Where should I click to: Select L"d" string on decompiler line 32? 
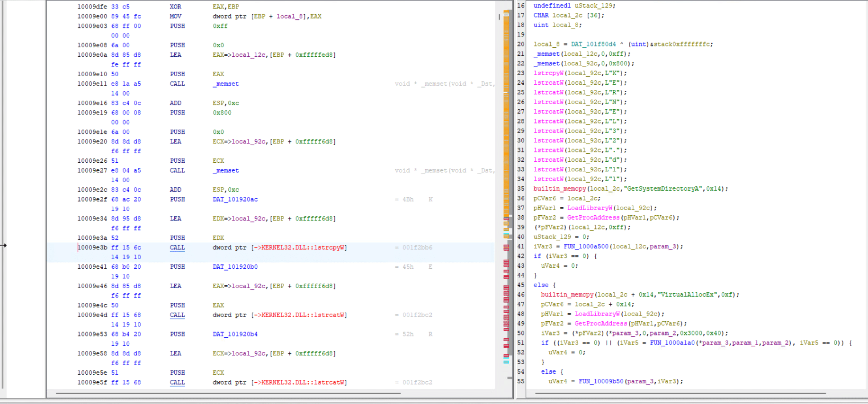(x=612, y=160)
